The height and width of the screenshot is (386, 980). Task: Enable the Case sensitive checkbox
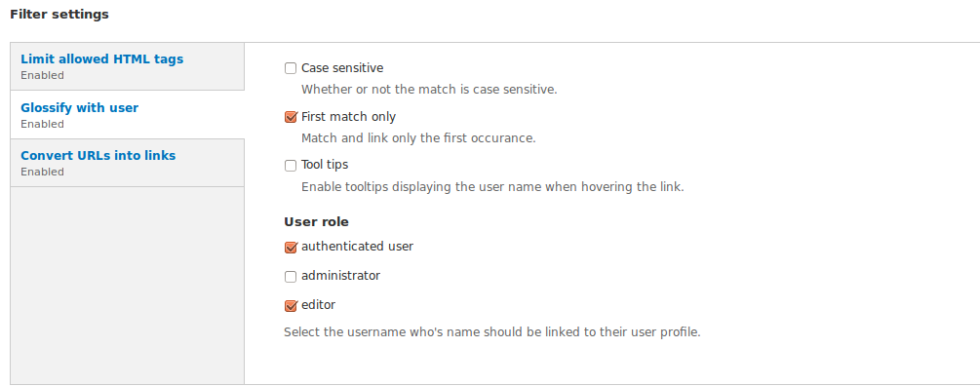[x=290, y=68]
